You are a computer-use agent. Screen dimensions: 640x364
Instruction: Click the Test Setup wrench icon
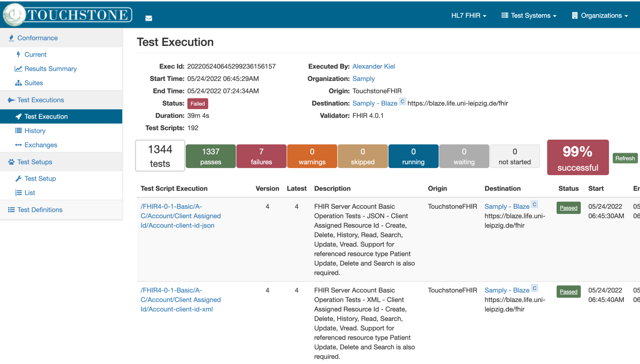coord(18,179)
